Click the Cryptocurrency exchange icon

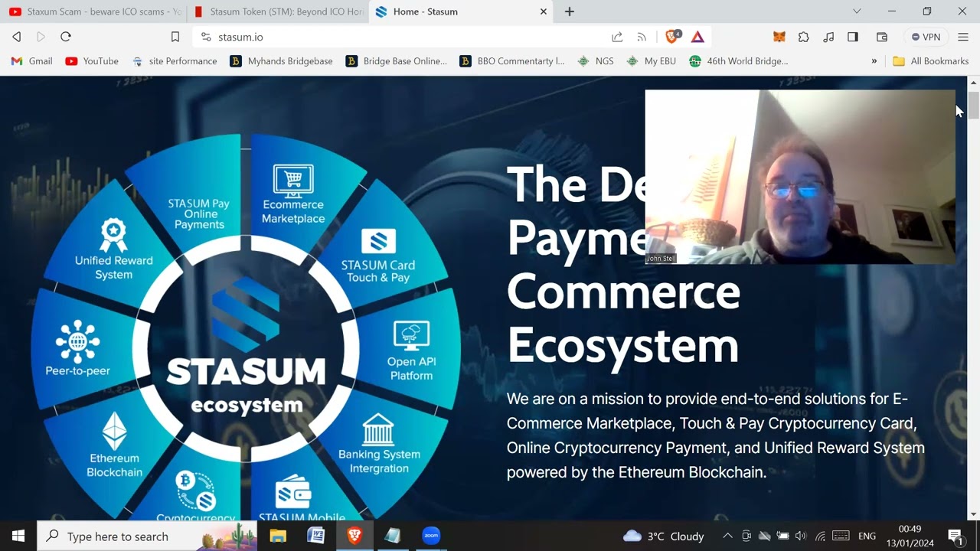click(x=195, y=491)
